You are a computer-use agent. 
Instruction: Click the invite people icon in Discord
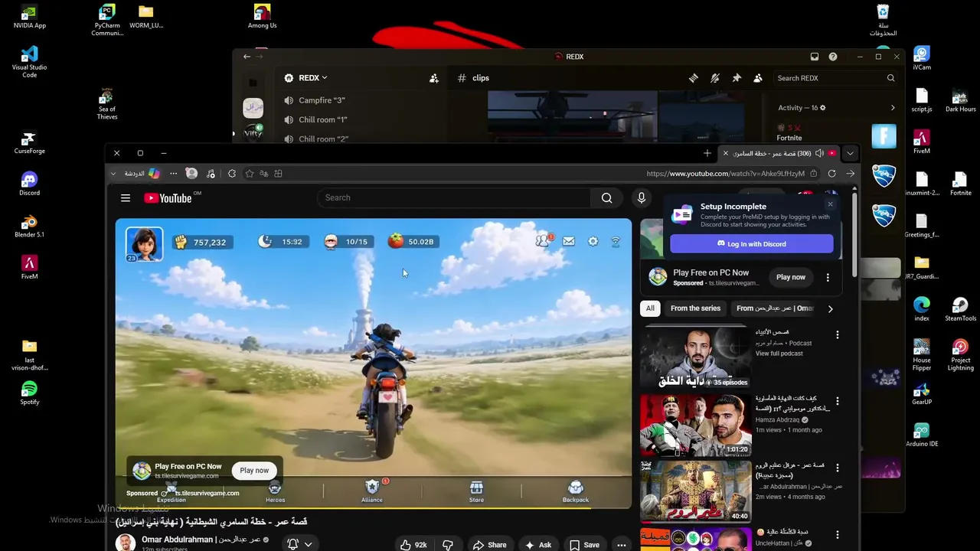pyautogui.click(x=434, y=78)
